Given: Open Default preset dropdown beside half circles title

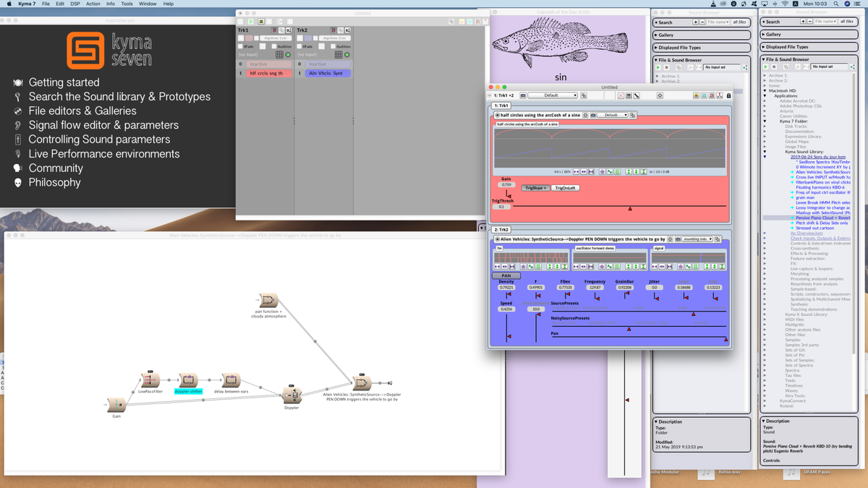Looking at the screenshot, I should 613,115.
